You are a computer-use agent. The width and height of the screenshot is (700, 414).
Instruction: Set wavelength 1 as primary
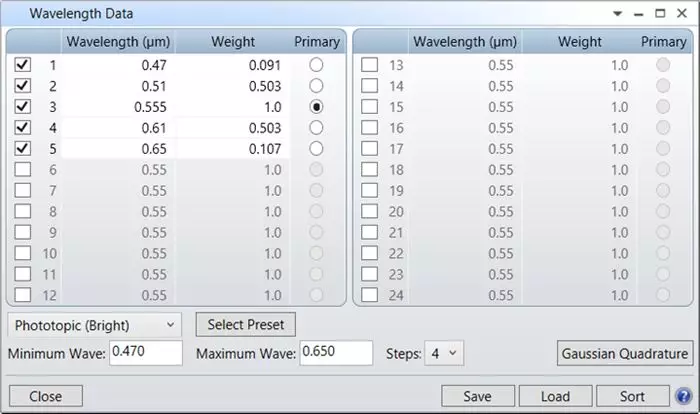click(317, 64)
